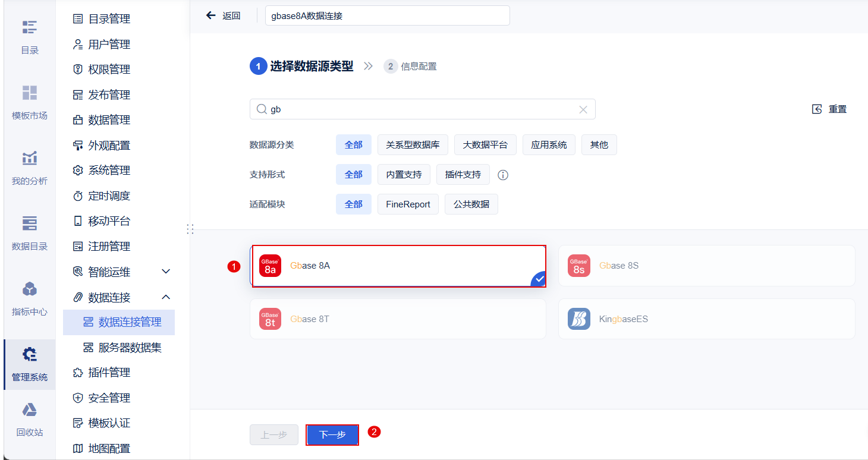
Task: Open the 数据目录 icon
Action: pos(30,223)
